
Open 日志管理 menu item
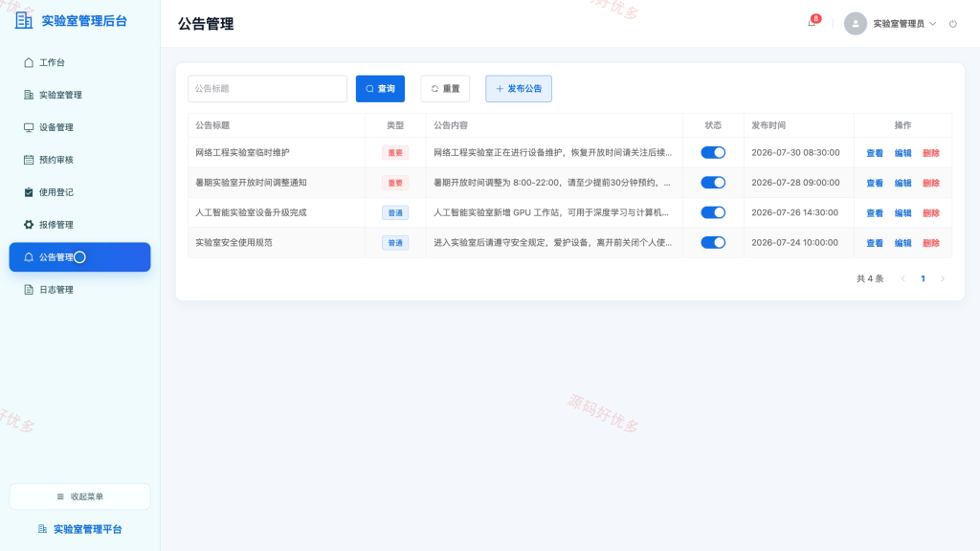(x=80, y=290)
